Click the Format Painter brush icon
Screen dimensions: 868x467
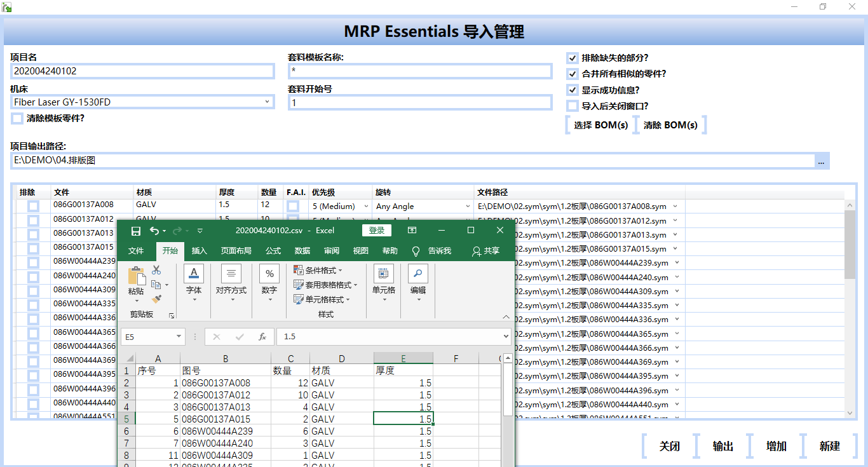[156, 299]
